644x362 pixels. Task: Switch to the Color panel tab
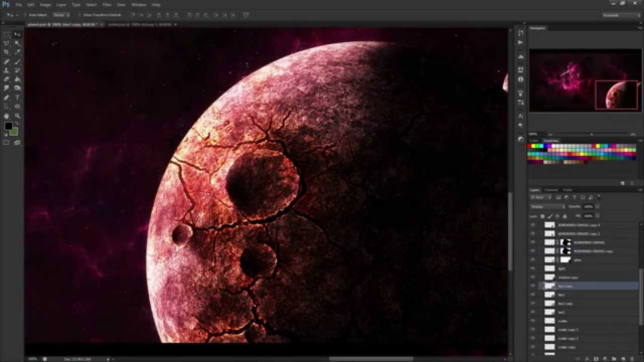coord(534,141)
